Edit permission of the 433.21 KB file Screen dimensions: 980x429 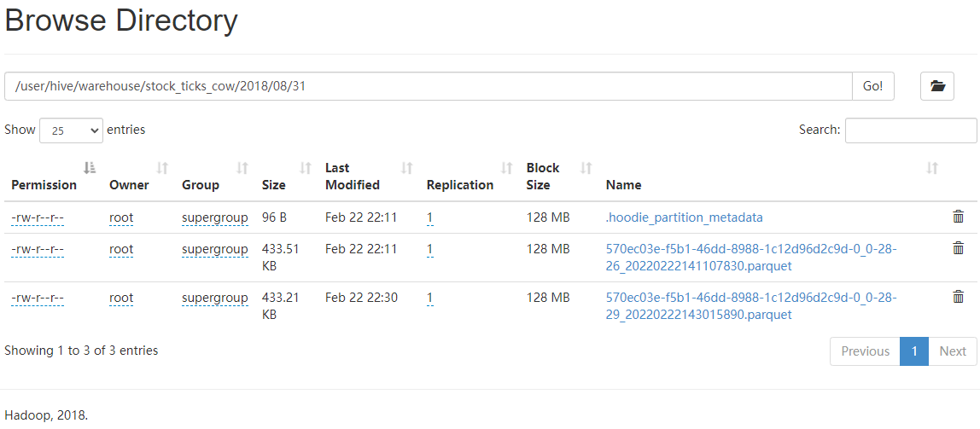38,298
